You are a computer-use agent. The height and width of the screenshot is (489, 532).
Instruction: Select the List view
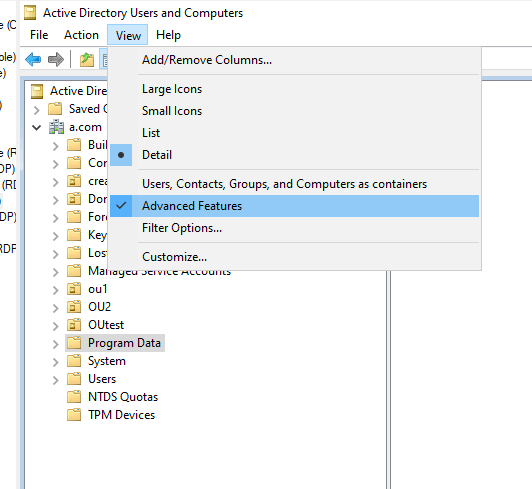(294, 133)
